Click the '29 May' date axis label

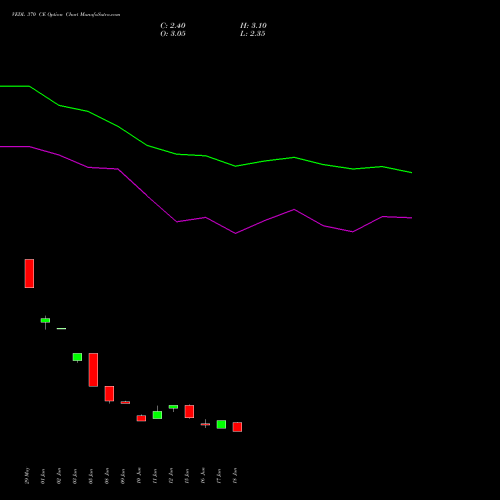click(x=27, y=476)
